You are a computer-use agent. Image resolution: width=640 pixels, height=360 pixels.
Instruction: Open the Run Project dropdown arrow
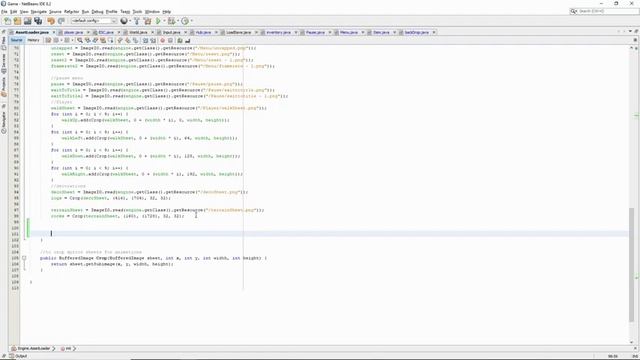click(x=164, y=21)
